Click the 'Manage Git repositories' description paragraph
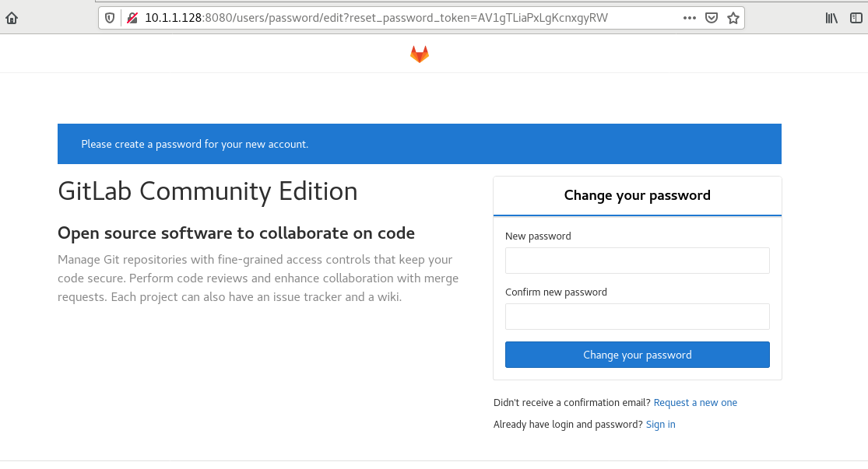The image size is (868, 469). (258, 278)
